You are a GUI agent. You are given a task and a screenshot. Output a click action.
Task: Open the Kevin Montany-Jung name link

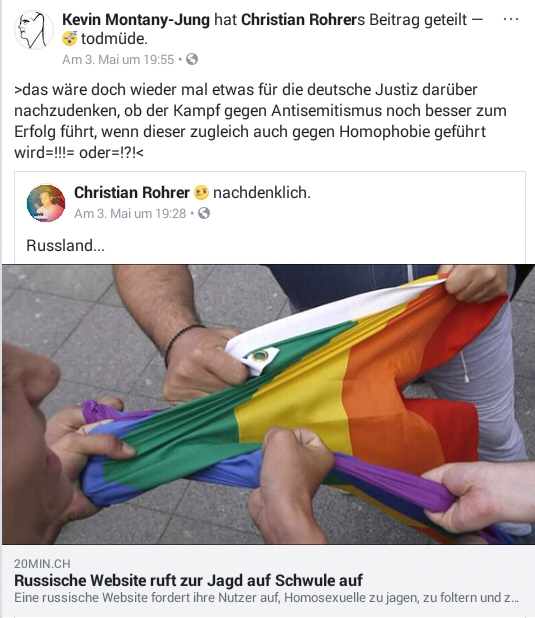(136, 19)
